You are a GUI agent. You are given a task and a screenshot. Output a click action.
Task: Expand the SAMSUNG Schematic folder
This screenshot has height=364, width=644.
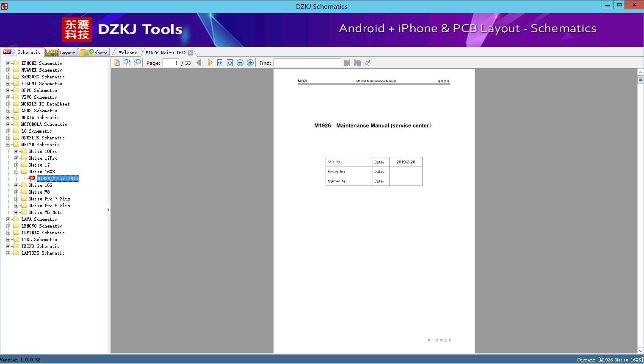pos(8,77)
